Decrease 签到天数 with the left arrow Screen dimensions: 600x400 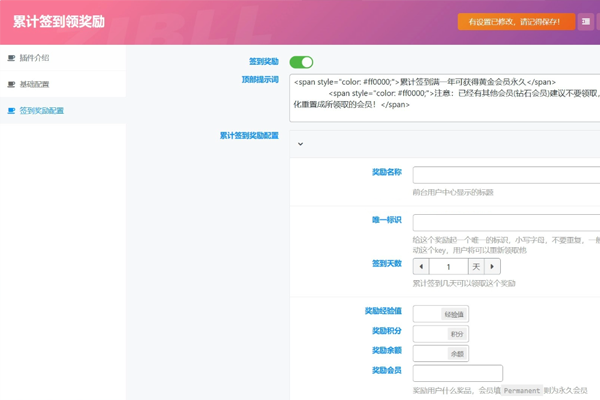(x=421, y=267)
